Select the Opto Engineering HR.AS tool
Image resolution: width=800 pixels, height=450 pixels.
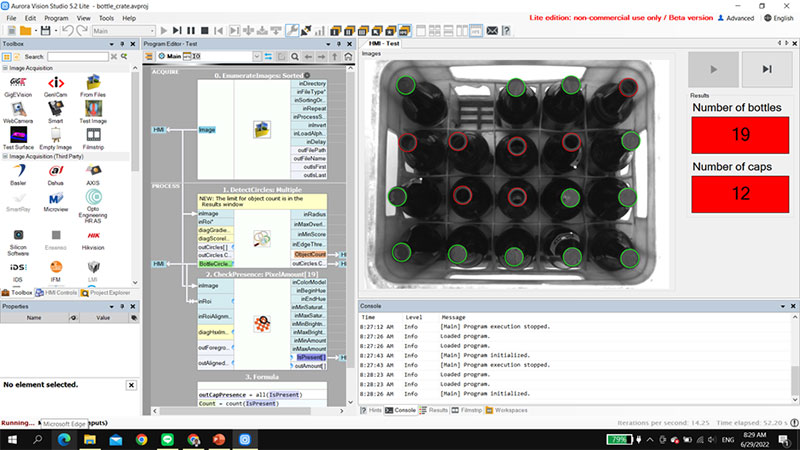(93, 206)
